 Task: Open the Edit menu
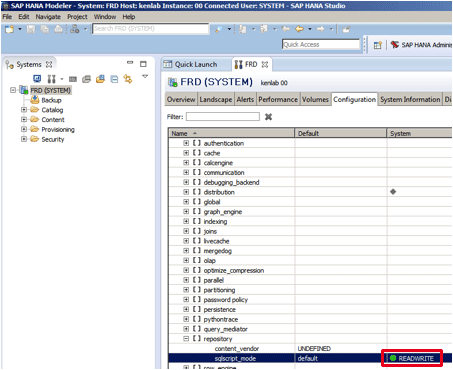24,17
